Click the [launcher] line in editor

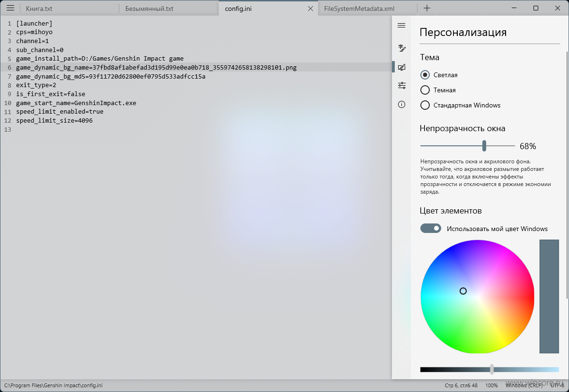[x=34, y=23]
